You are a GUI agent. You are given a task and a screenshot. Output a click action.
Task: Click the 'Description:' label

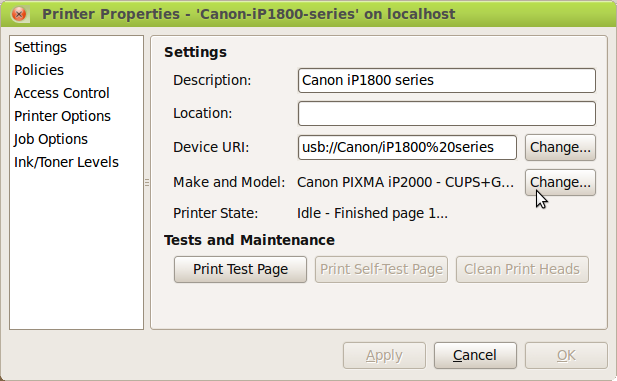pyautogui.click(x=212, y=80)
